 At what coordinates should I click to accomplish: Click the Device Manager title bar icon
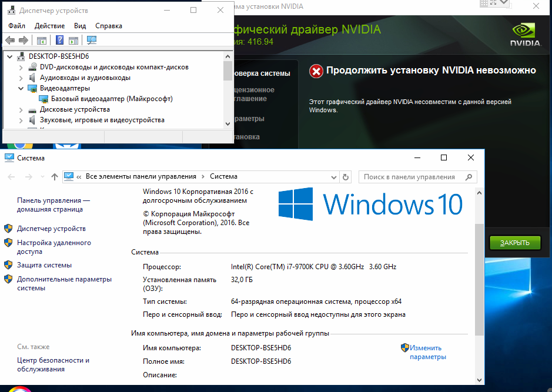click(11, 11)
